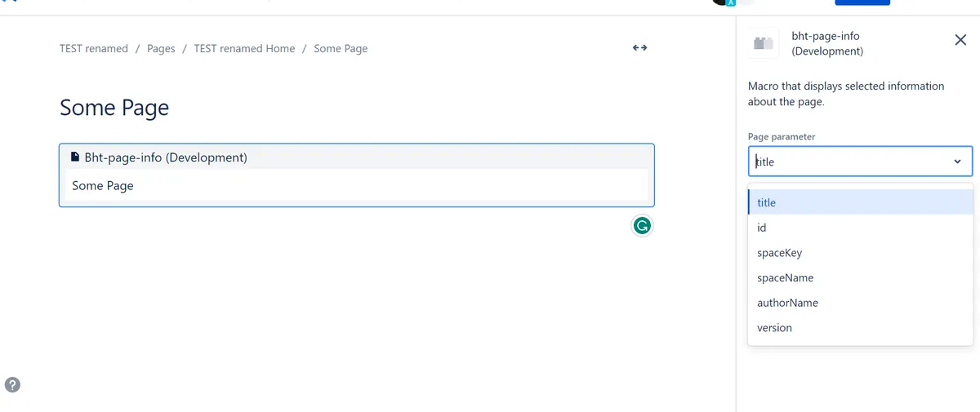Click the macro description text
980x412 pixels.
pos(846,94)
